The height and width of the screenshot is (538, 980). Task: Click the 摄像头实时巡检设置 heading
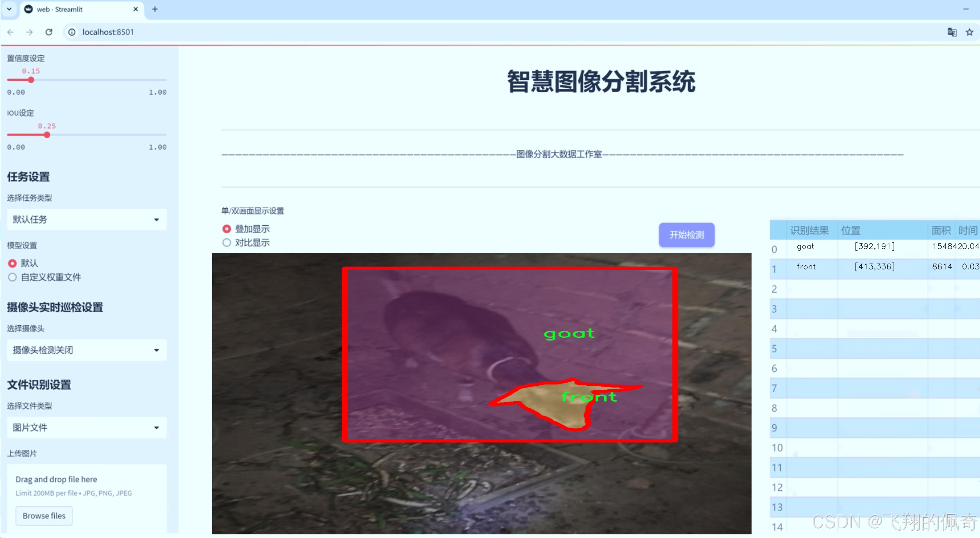[x=55, y=307]
